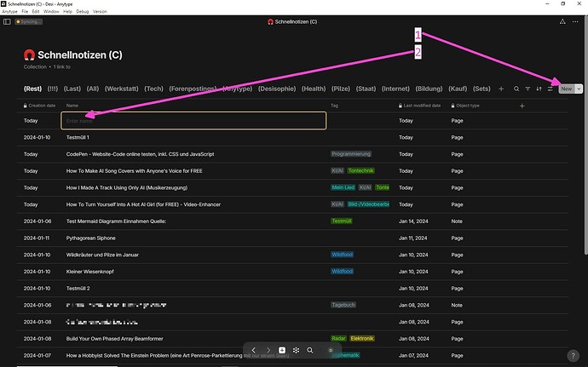This screenshot has height=367, width=588.
Task: Switch to the (Last) view tab
Action: 72,89
